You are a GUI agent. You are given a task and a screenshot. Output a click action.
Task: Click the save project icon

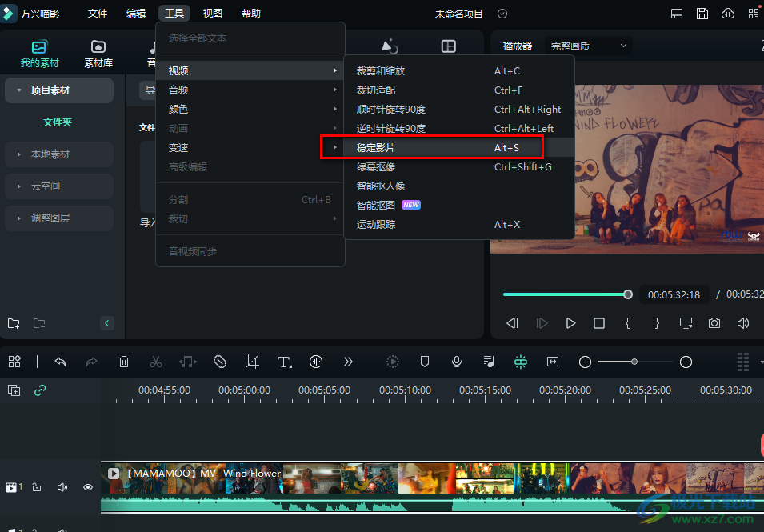point(702,14)
